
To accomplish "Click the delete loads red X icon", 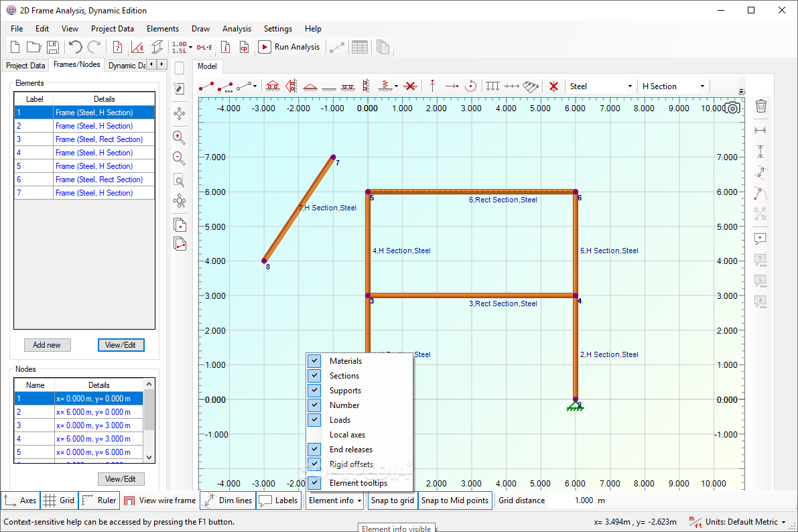I will click(553, 86).
